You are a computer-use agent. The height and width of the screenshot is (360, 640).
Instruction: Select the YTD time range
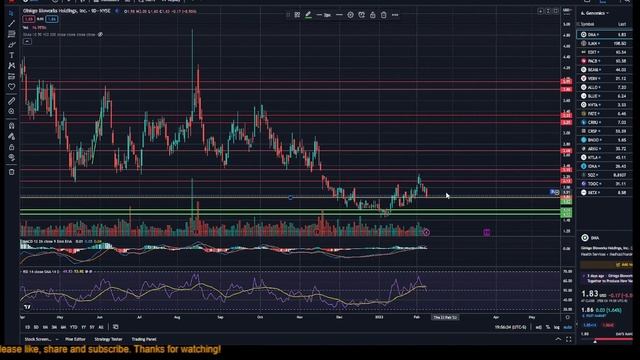pyautogui.click(x=73, y=327)
